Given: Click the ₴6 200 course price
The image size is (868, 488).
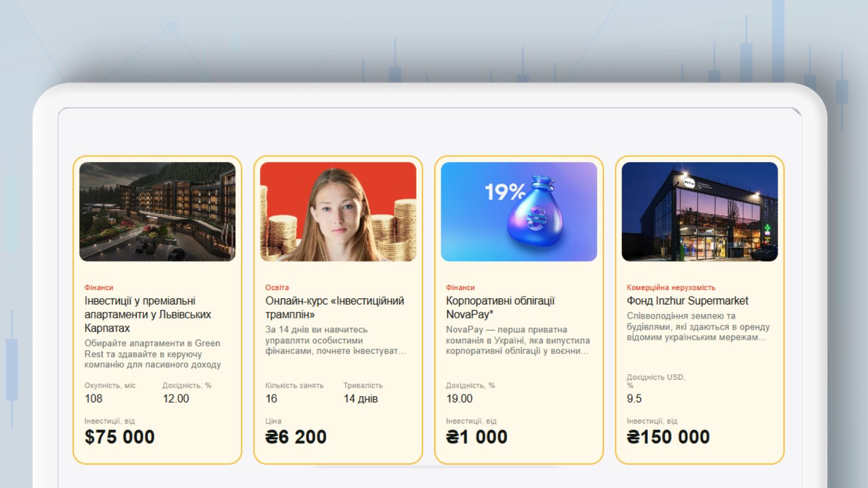Looking at the screenshot, I should pyautogui.click(x=296, y=437).
